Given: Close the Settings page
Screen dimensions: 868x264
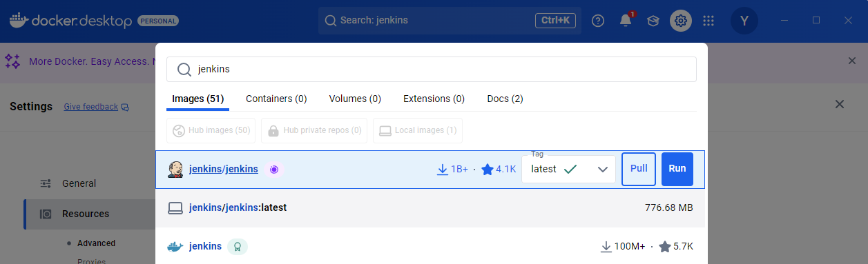Looking at the screenshot, I should (x=840, y=104).
